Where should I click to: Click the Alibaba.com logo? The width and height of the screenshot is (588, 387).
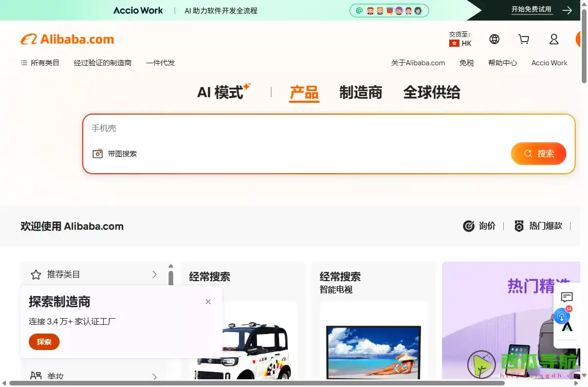(x=67, y=39)
